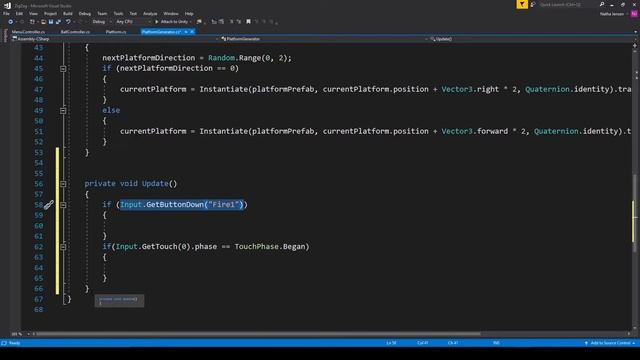Viewport: 640px width, 360px height.
Task: Collapse the Update method on line 56
Action: pyautogui.click(x=63, y=184)
